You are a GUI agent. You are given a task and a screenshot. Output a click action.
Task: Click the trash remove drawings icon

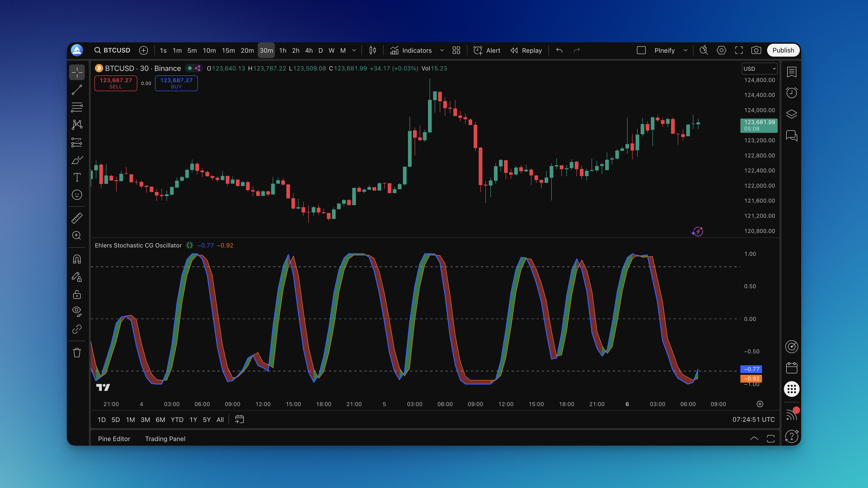pos(77,353)
